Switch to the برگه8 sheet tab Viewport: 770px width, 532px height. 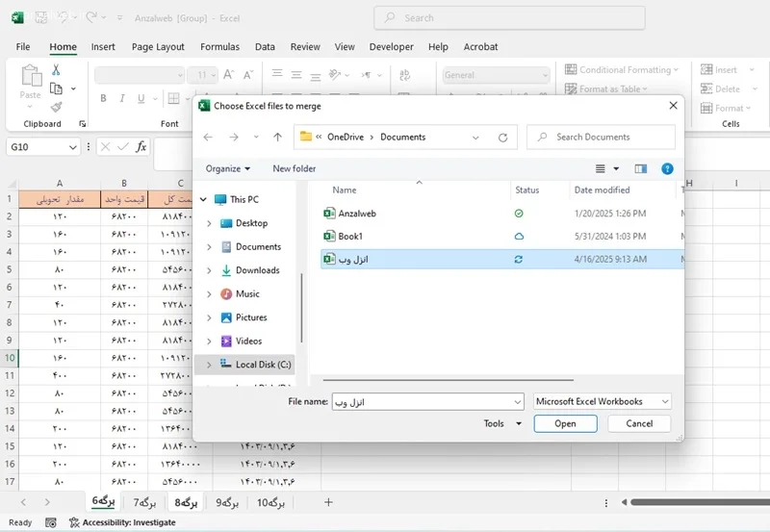(186, 502)
